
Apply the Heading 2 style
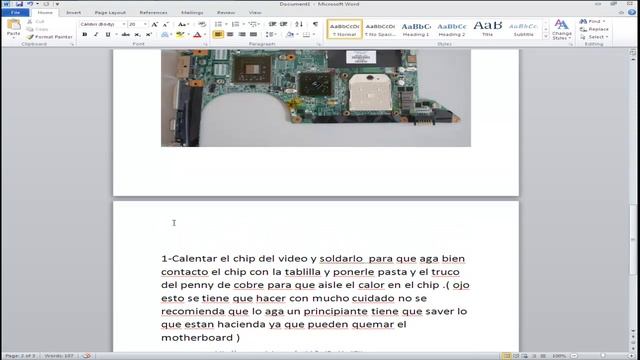pyautogui.click(x=451, y=29)
